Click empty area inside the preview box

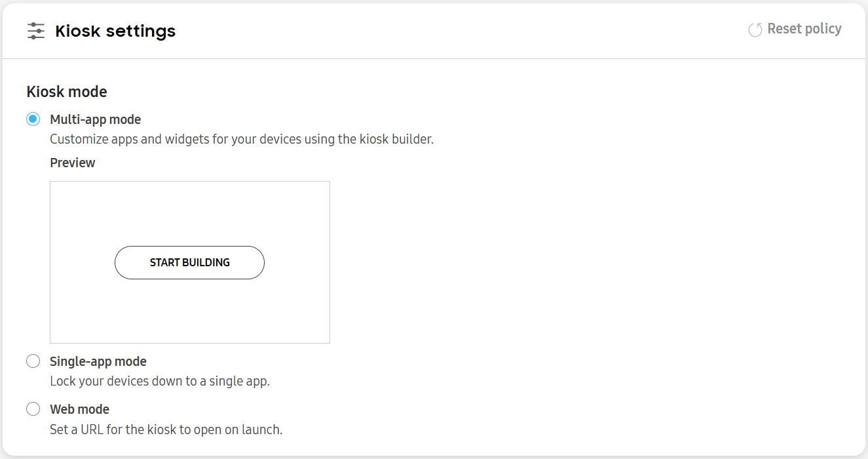pos(189,210)
